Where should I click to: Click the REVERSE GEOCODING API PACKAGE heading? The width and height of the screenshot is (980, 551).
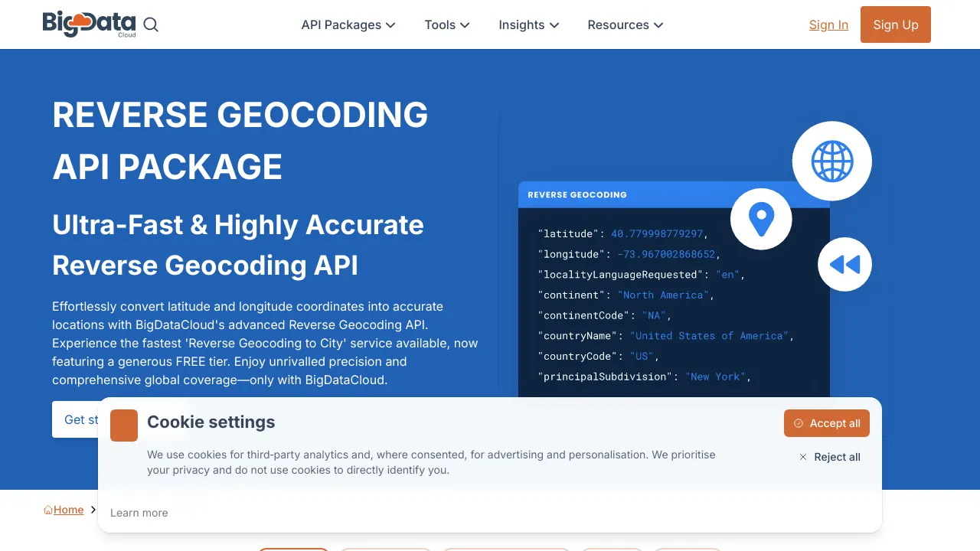(x=240, y=141)
